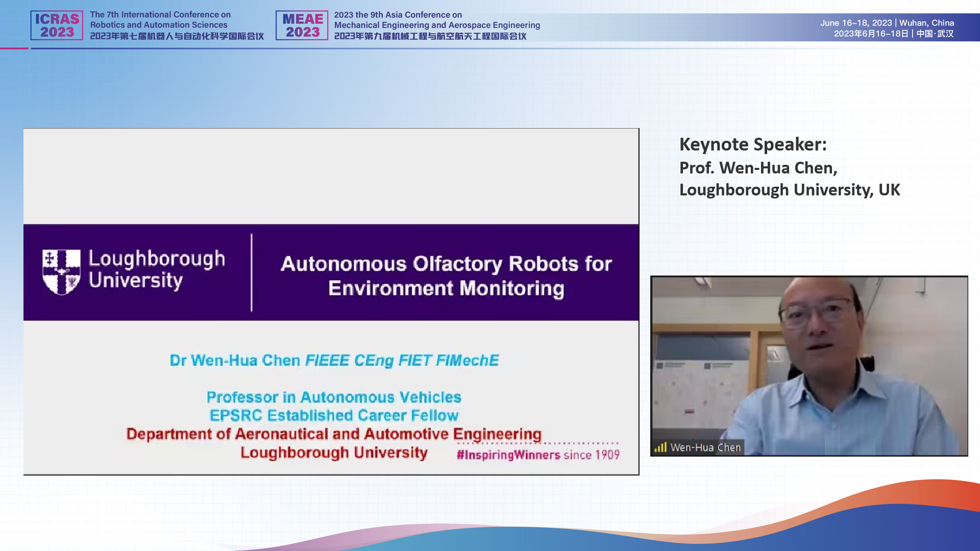Click 'Professor in Autonomous Vehicles' line
The height and width of the screenshot is (551, 980).
tap(334, 397)
